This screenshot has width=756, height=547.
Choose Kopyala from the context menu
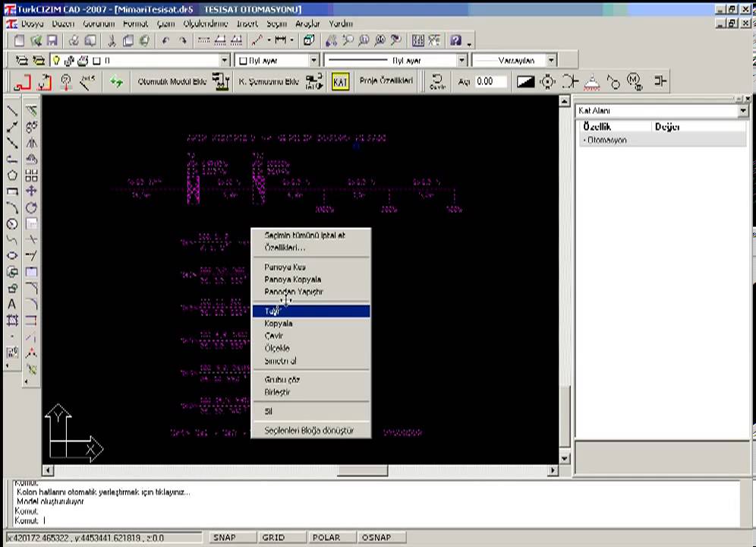(311, 324)
